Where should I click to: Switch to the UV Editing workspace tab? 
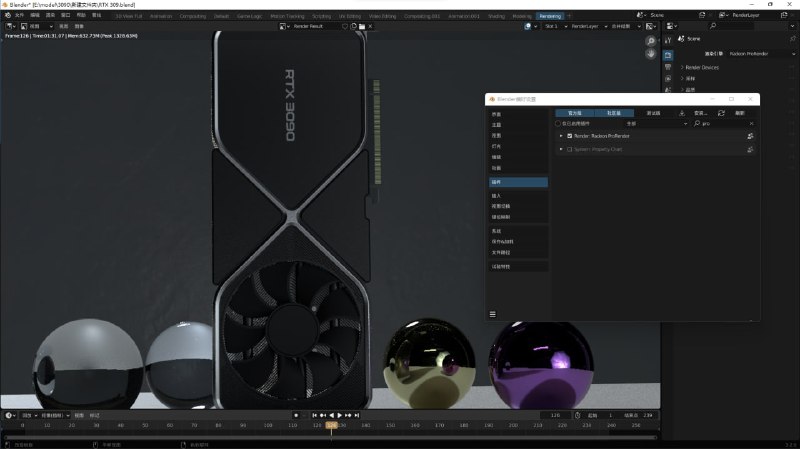(350, 16)
